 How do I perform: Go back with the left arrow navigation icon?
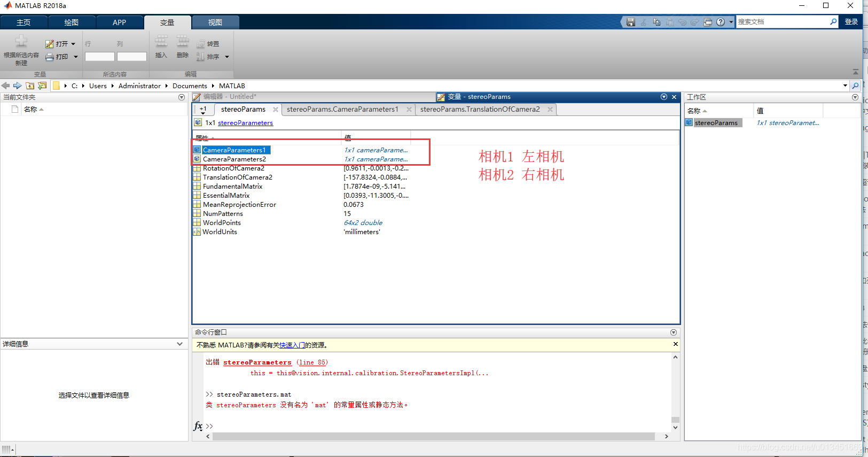coord(5,86)
